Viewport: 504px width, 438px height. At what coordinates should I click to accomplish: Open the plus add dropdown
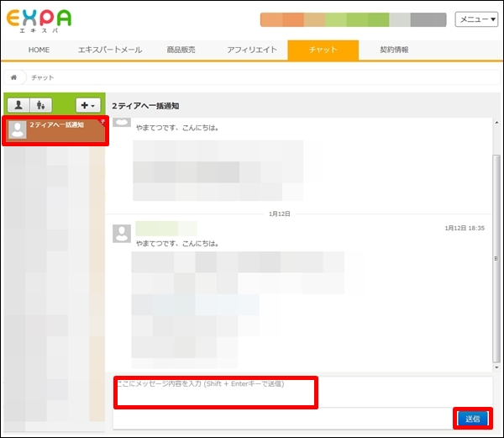point(88,105)
